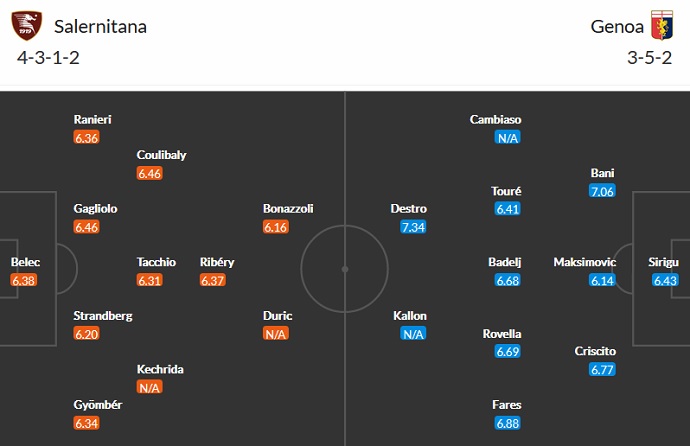Open player Maksimovic's name
This screenshot has height=446, width=690.
[585, 262]
